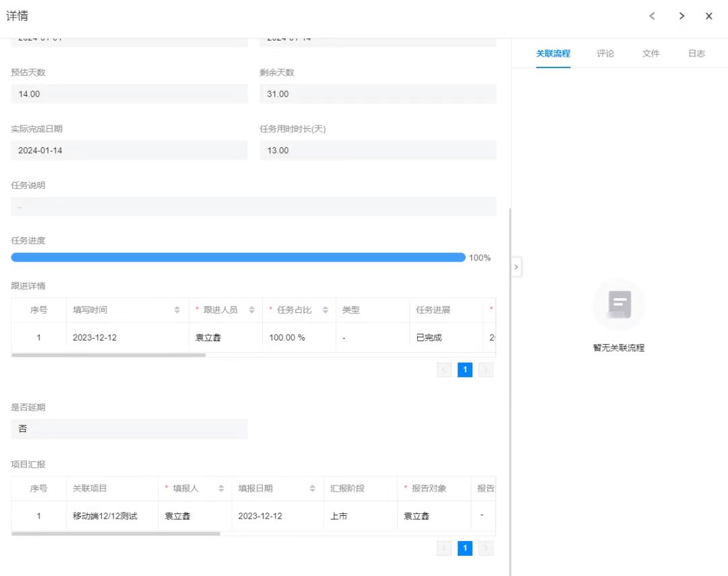The width and height of the screenshot is (728, 576).
Task: Open the 评论 tab
Action: coord(605,53)
